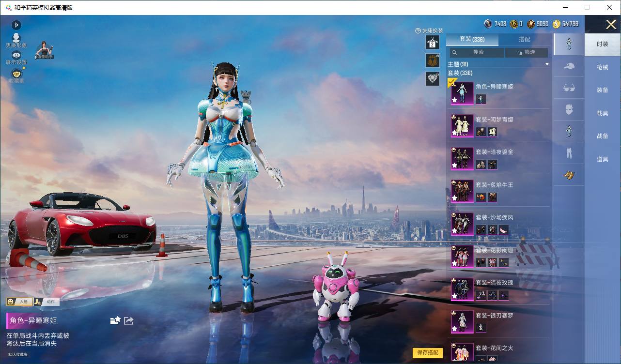
Task: Select the 动作 emote button
Action: [x=47, y=302]
